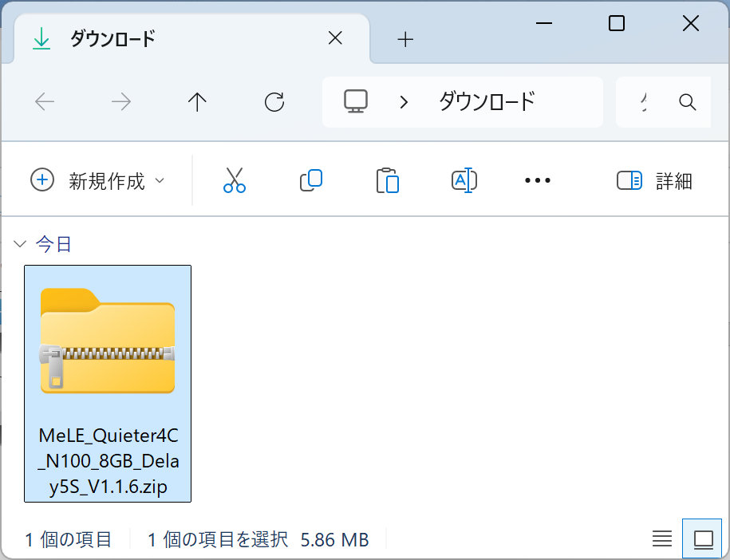Screen dimensions: 730x560
Task: Go forward using the right arrow button
Action: tap(121, 102)
